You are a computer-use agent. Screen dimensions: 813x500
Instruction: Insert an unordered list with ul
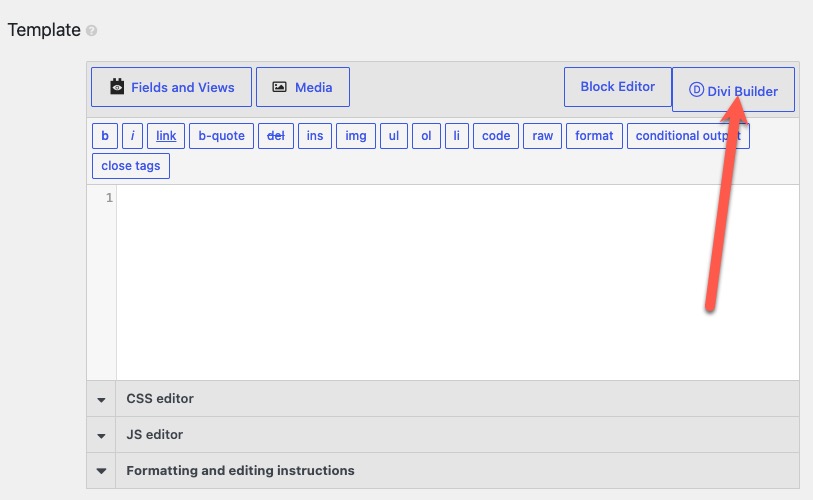[x=394, y=136]
